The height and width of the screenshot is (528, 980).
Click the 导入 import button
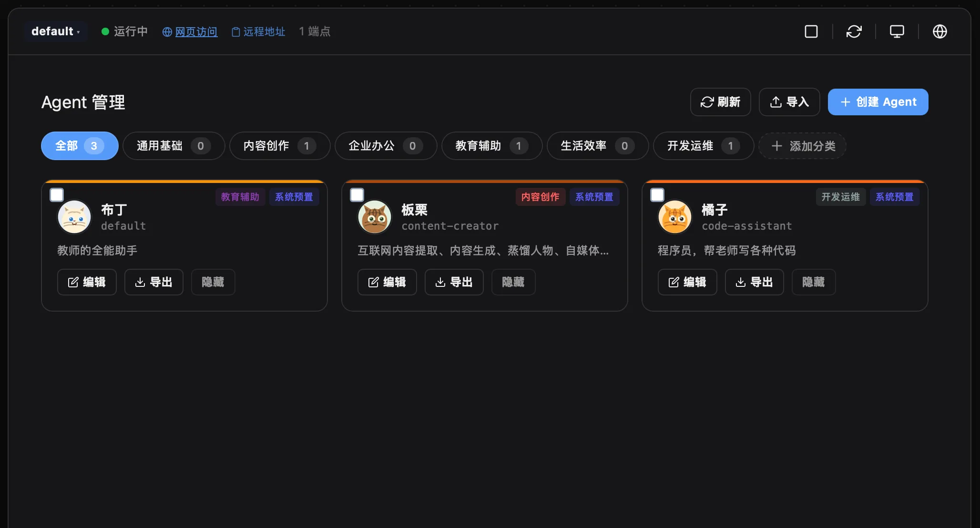tap(789, 102)
